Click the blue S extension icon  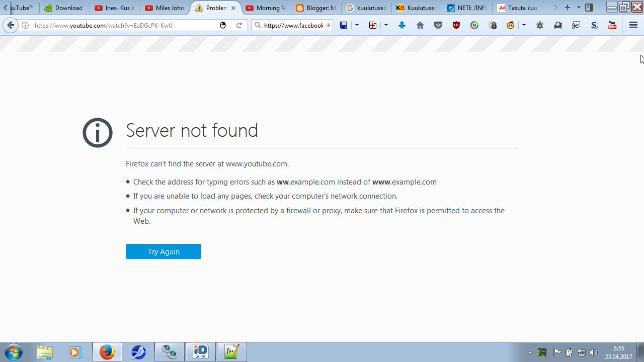(x=594, y=25)
